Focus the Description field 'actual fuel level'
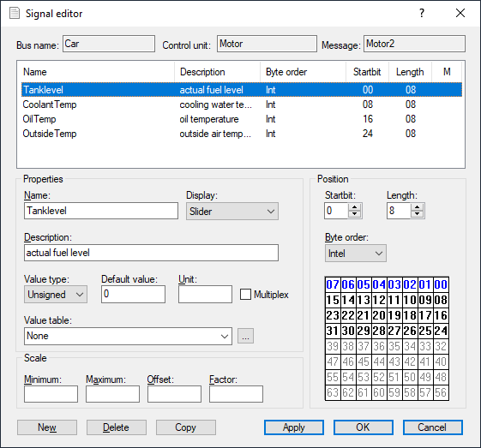This screenshot has height=448, width=481. pyautogui.click(x=151, y=253)
